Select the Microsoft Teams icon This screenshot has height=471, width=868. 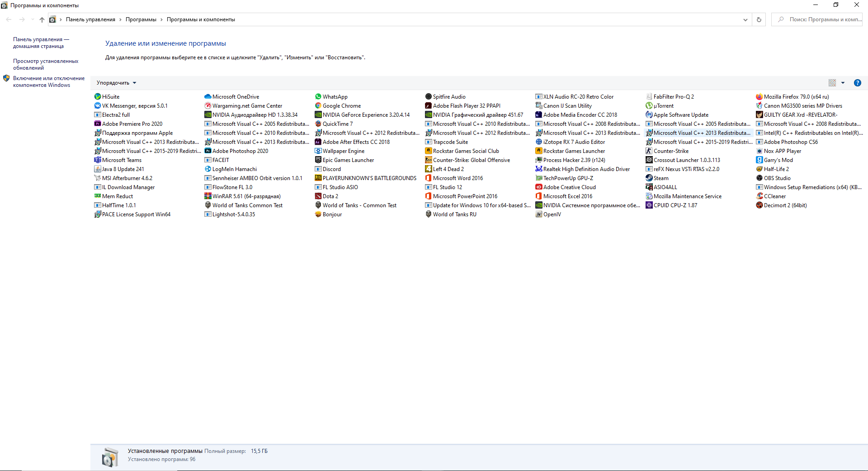[x=98, y=160]
